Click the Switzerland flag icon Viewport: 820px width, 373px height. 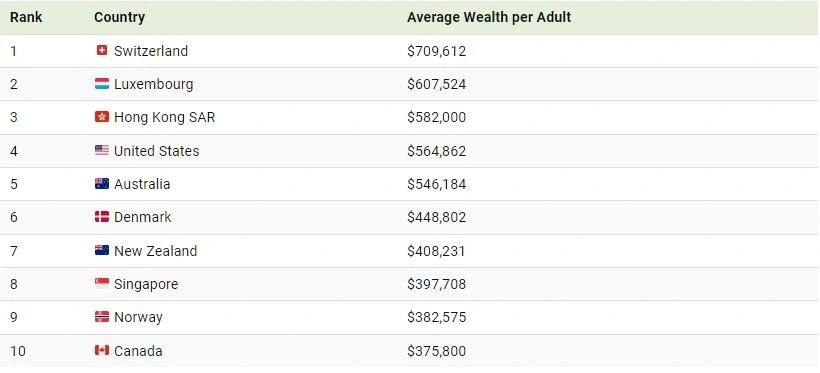102,51
